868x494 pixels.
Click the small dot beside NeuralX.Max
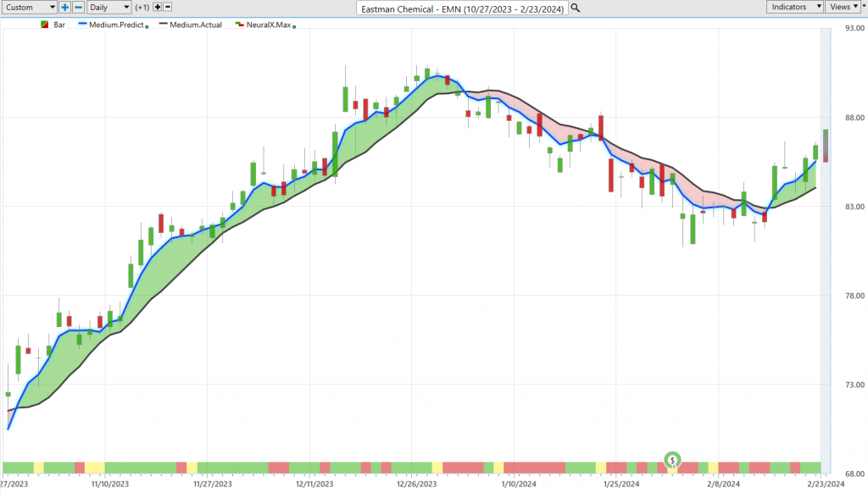point(294,26)
